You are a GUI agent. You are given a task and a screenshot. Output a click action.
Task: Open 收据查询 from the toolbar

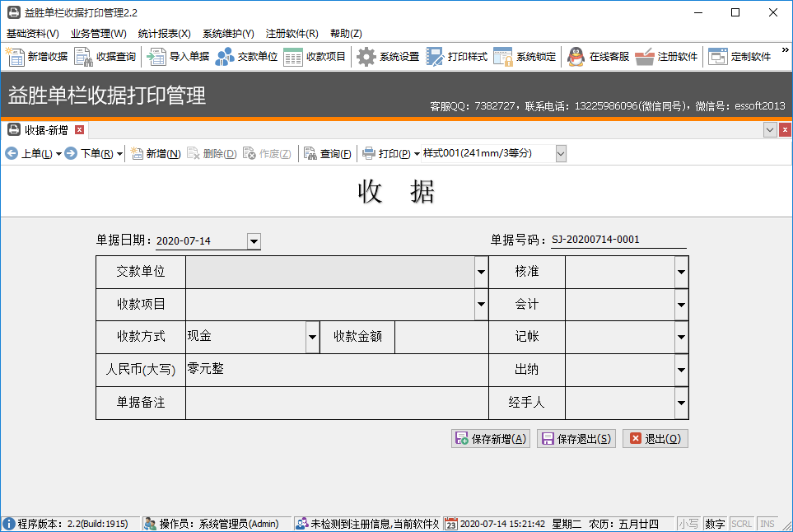click(105, 57)
